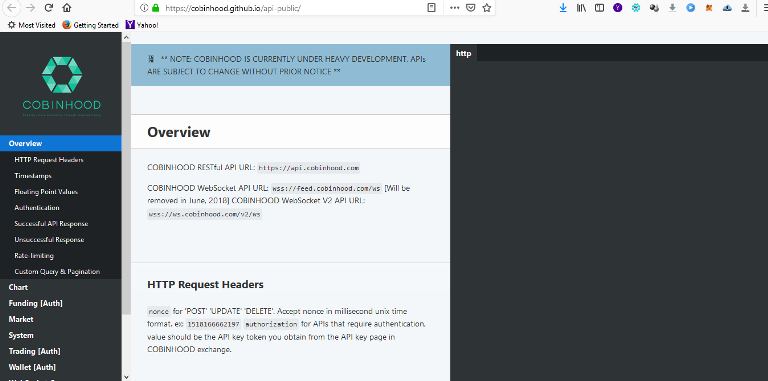Click the gray spheres extension icon
Viewport: 768px width, 381px height.
point(654,8)
